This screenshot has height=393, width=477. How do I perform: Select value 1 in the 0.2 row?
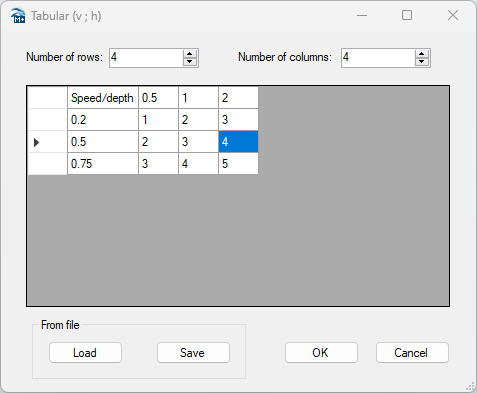[158, 120]
